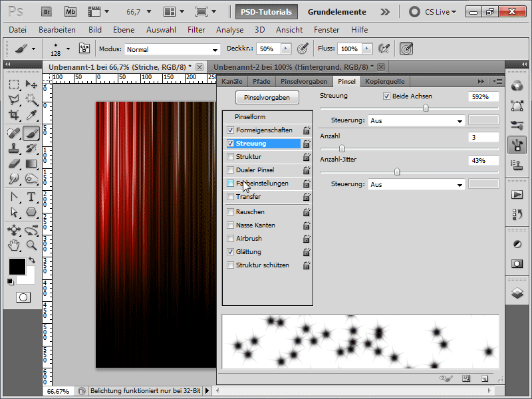Image resolution: width=532 pixels, height=399 pixels.
Task: Launch Adobe Bridge
Action: 47,12
